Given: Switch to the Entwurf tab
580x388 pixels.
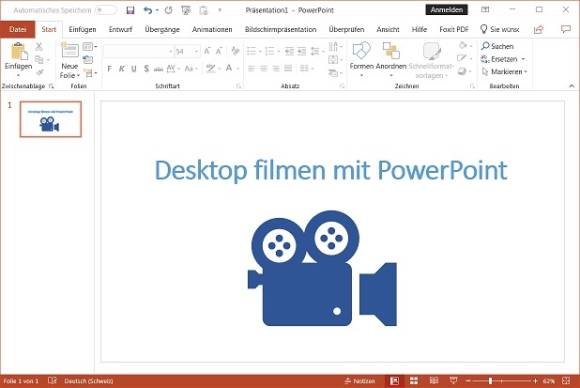Looking at the screenshot, I should click(121, 30).
